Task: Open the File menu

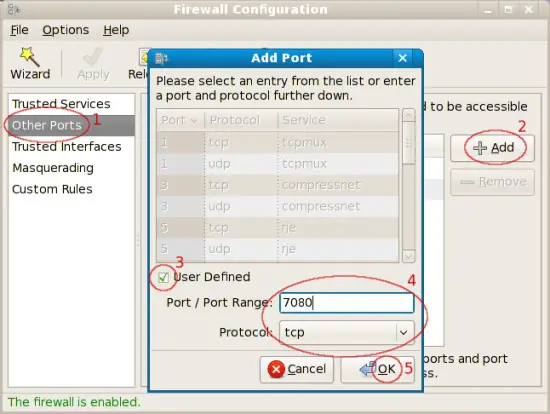Action: [19, 30]
